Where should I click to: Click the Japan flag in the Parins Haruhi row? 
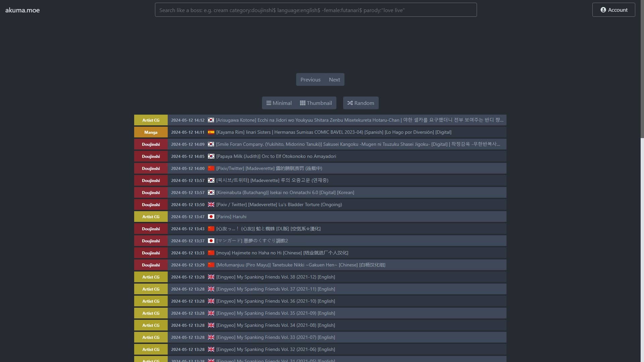click(211, 217)
